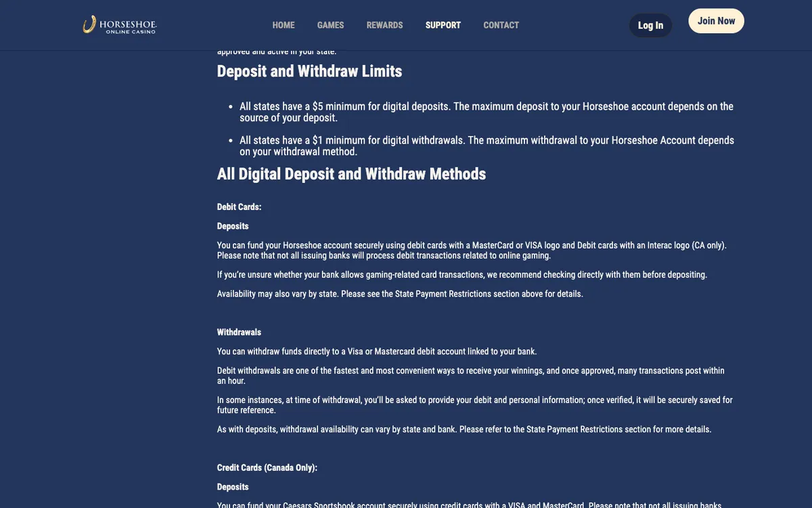Open the HOME menu item
Image resolution: width=812 pixels, height=508 pixels.
click(x=284, y=25)
